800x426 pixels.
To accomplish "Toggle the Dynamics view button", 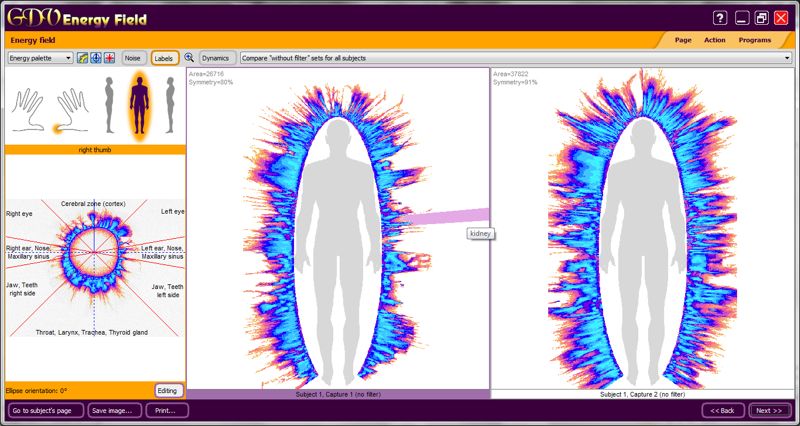I will 218,58.
